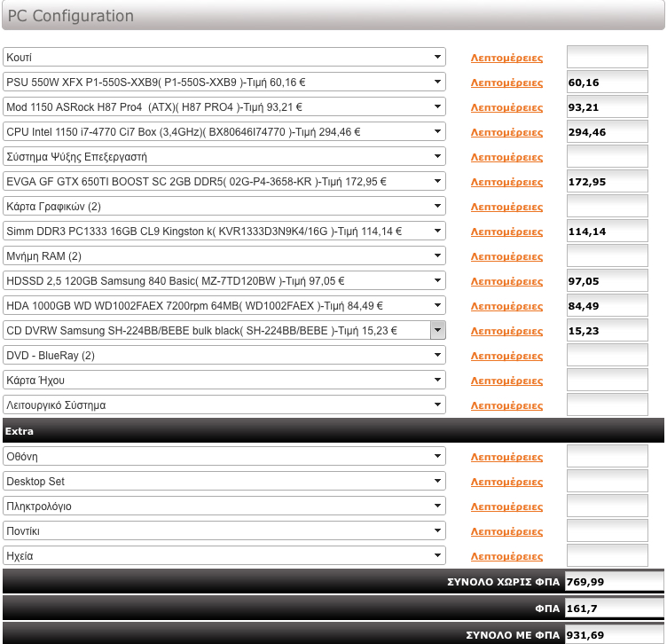Click the ΣΥΝΟΛΟ ΜΕ ΦΠΑ field 931,69
Image resolution: width=667 pixels, height=644 pixels.
615,634
